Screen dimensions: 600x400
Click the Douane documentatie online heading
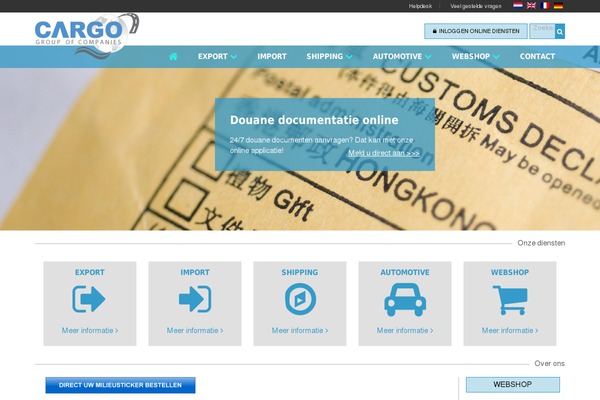[314, 120]
